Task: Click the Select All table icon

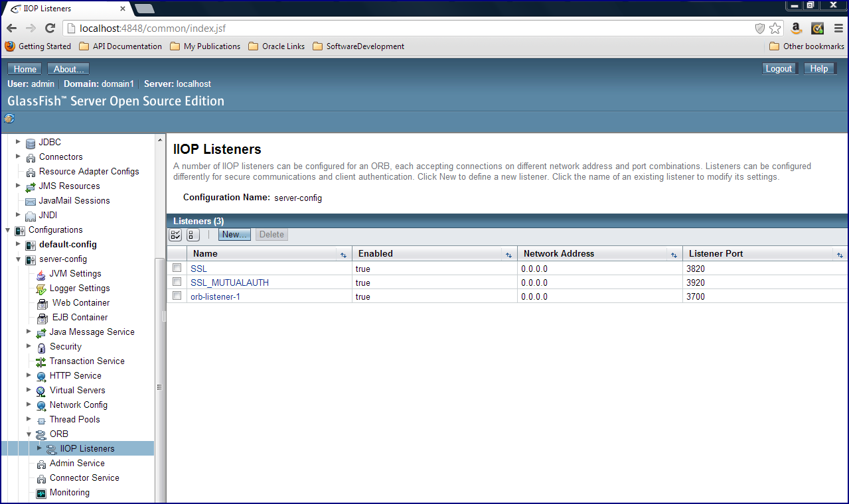Action: pyautogui.click(x=175, y=235)
